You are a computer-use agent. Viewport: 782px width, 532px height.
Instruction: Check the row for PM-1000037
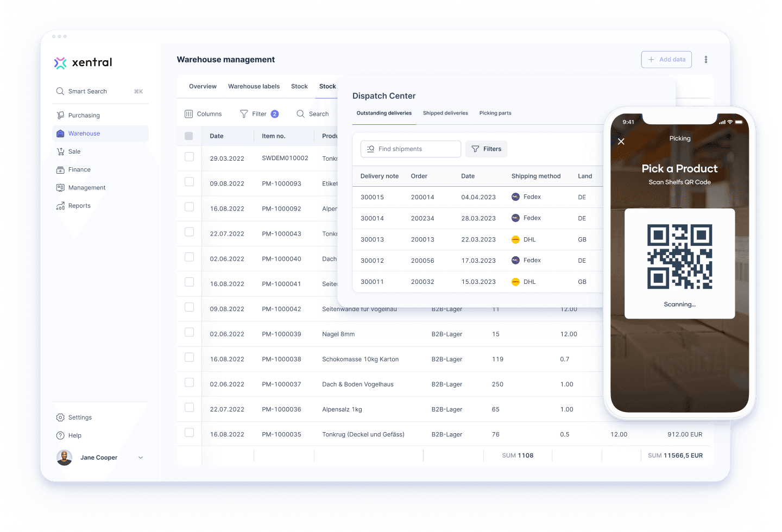click(x=189, y=382)
